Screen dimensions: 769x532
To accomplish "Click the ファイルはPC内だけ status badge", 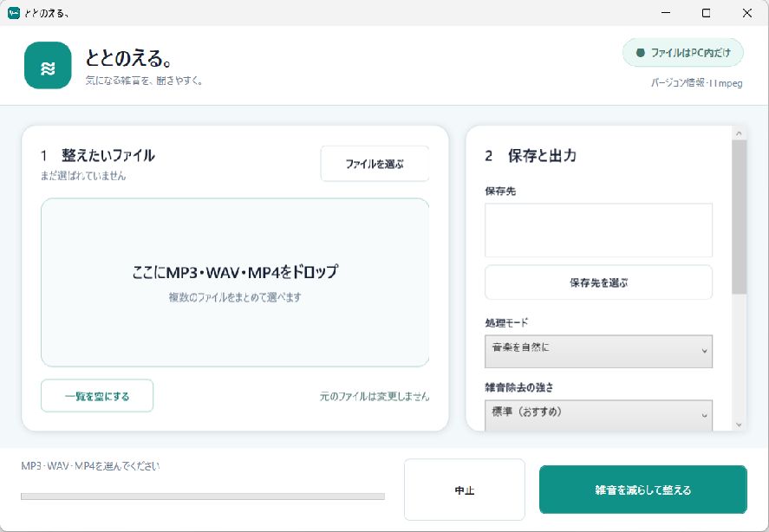I will (x=683, y=53).
